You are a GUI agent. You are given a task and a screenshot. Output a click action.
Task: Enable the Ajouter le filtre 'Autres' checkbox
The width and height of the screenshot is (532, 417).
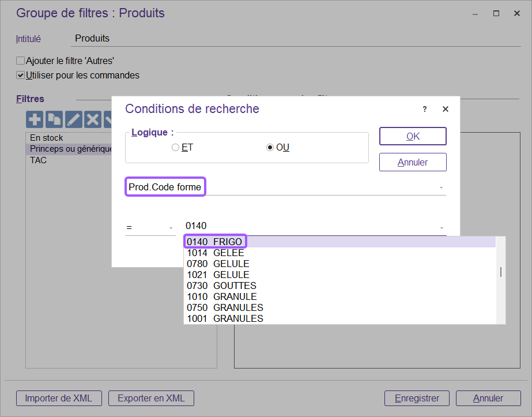21,61
